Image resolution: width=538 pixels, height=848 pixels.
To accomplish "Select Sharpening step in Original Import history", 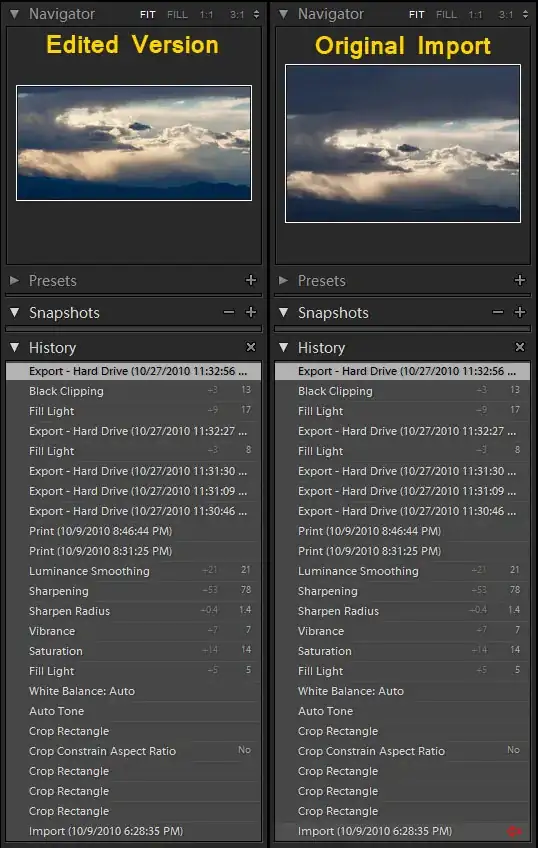I will pyautogui.click(x=402, y=591).
